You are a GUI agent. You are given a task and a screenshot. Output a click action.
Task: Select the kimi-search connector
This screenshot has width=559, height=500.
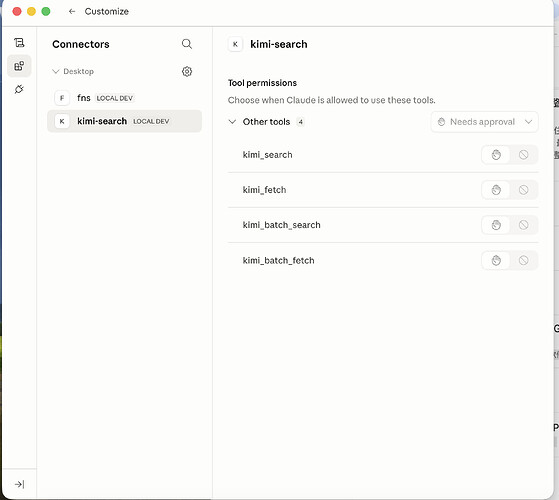(x=124, y=121)
